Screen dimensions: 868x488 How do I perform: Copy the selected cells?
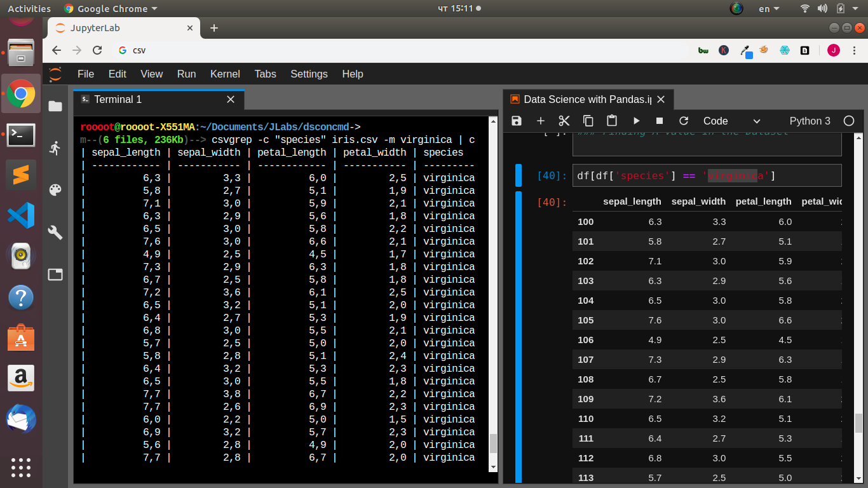coord(588,121)
